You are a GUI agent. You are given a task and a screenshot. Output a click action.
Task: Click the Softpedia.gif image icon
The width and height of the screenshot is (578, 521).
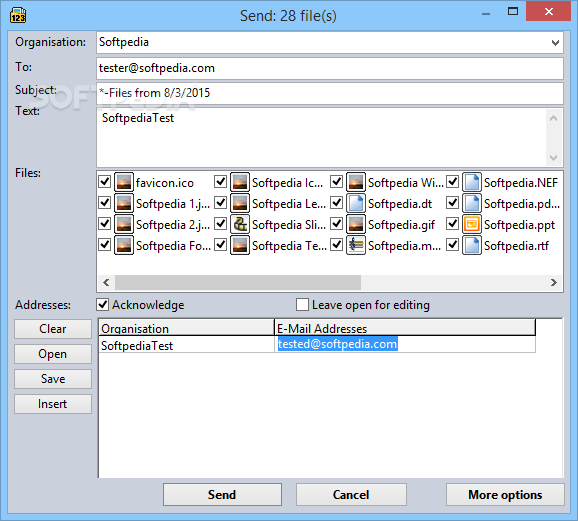coord(356,224)
